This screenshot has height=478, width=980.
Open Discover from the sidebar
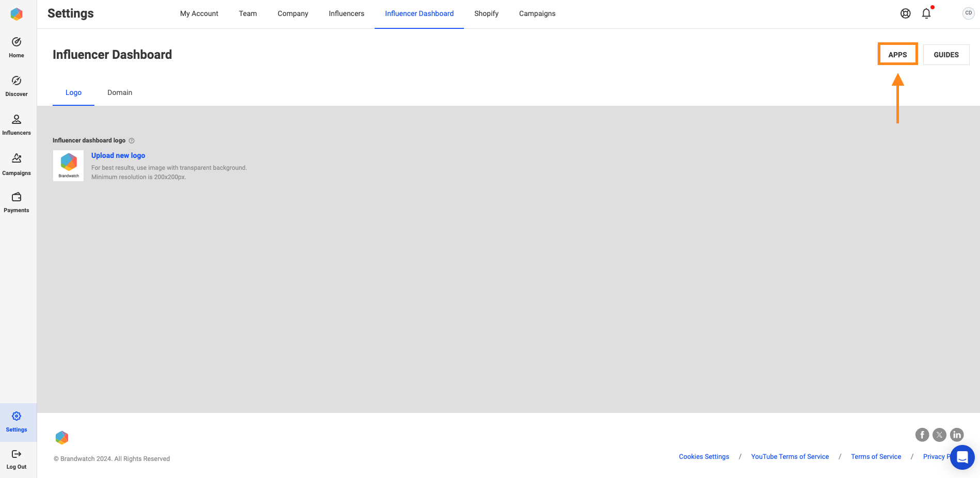click(x=17, y=86)
